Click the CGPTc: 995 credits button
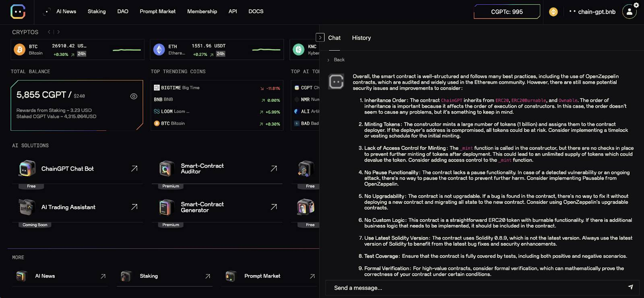This screenshot has width=644, height=298. click(x=507, y=12)
